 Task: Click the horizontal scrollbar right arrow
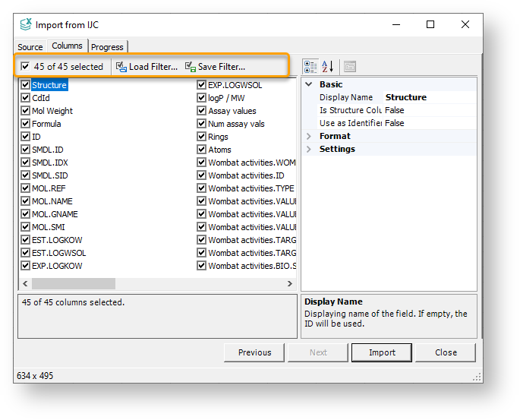click(289, 283)
